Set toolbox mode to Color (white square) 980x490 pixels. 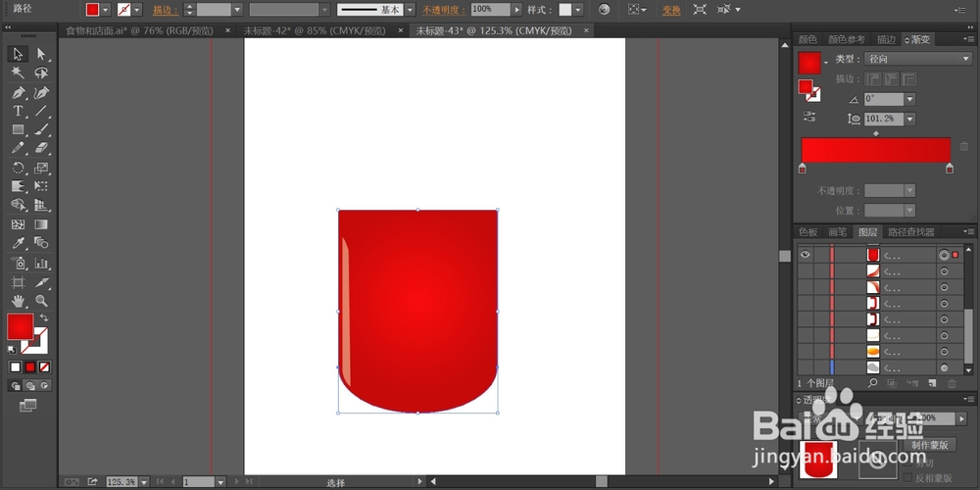(x=16, y=367)
